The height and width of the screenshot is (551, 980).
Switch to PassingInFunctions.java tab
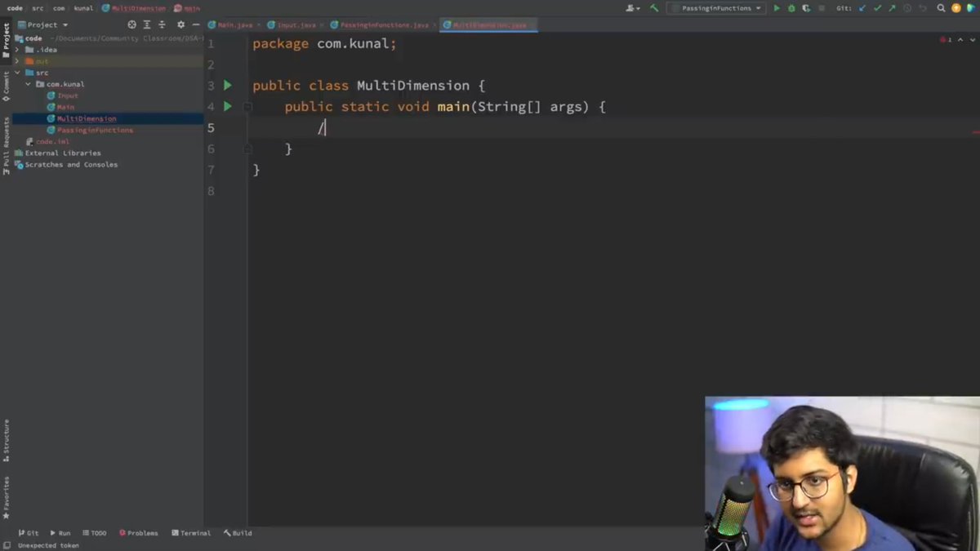[x=383, y=25]
